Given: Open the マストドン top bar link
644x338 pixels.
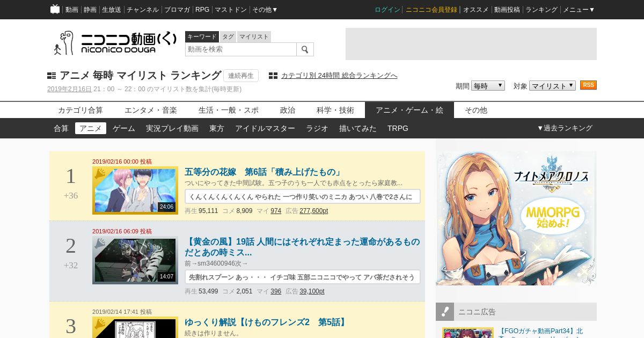Looking at the screenshot, I should tap(231, 10).
